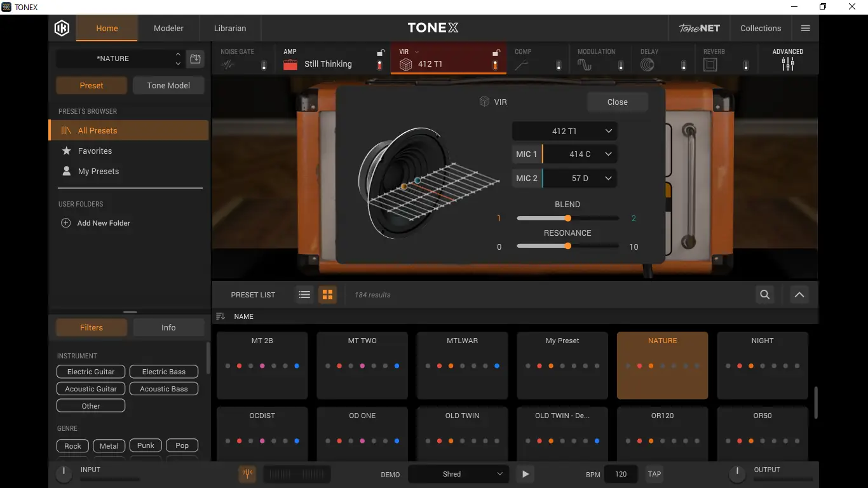The image size is (868, 488).
Task: Open the Modulation wave icon
Action: [x=585, y=64]
